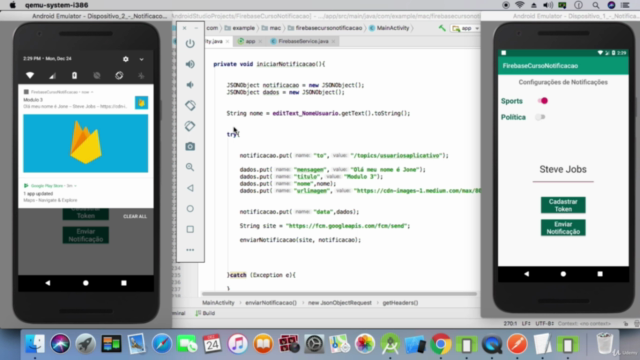Open the Trash in the dock
640x360 pixels.
(x=604, y=344)
